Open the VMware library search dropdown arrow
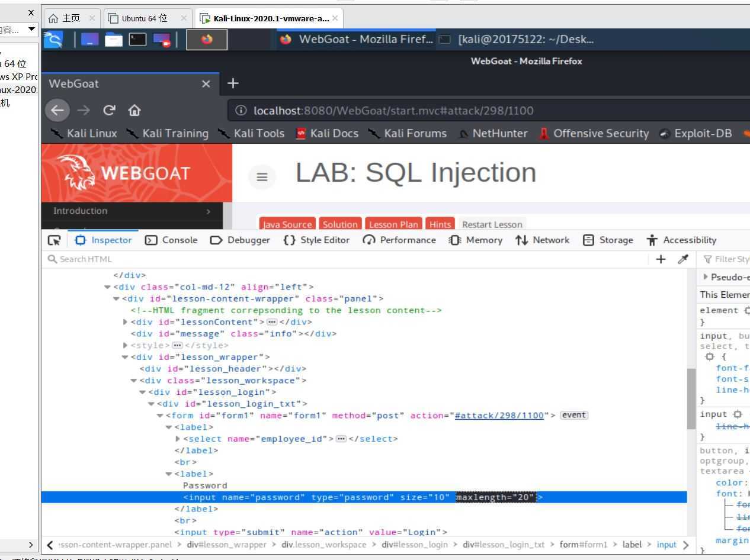The image size is (750, 560). click(x=31, y=29)
